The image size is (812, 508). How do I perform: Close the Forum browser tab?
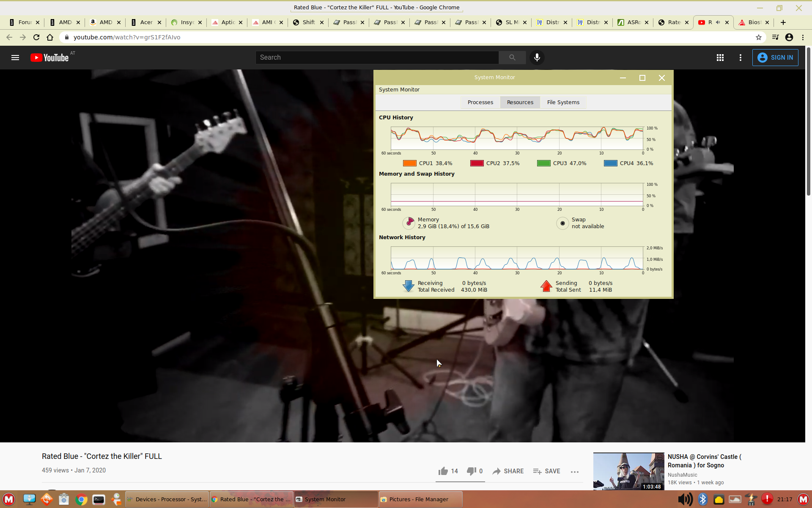tap(38, 22)
